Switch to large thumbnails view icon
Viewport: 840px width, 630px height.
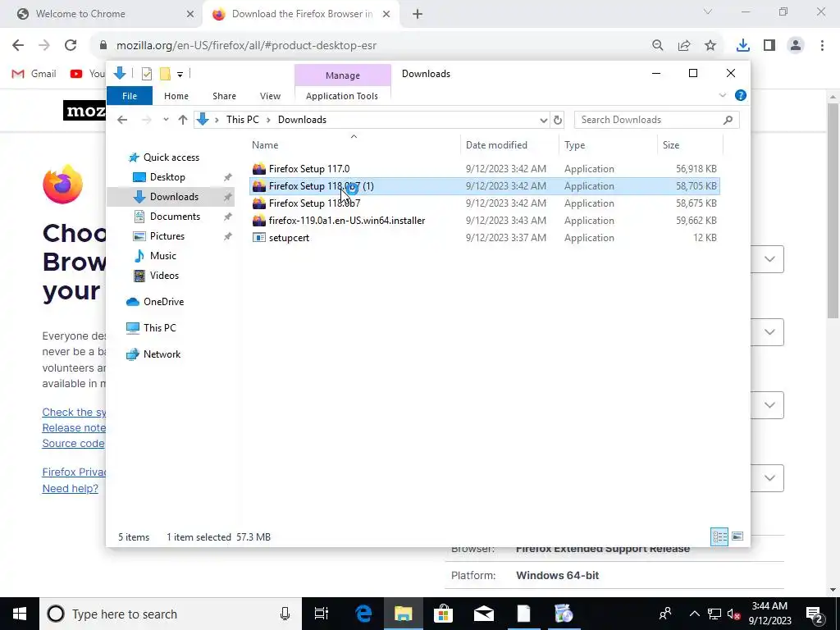coord(737,536)
